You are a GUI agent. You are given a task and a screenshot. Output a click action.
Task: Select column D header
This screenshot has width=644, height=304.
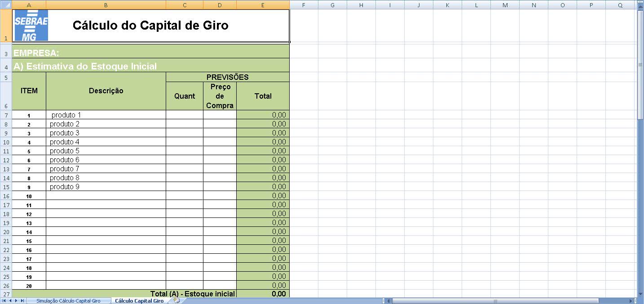[220, 4]
